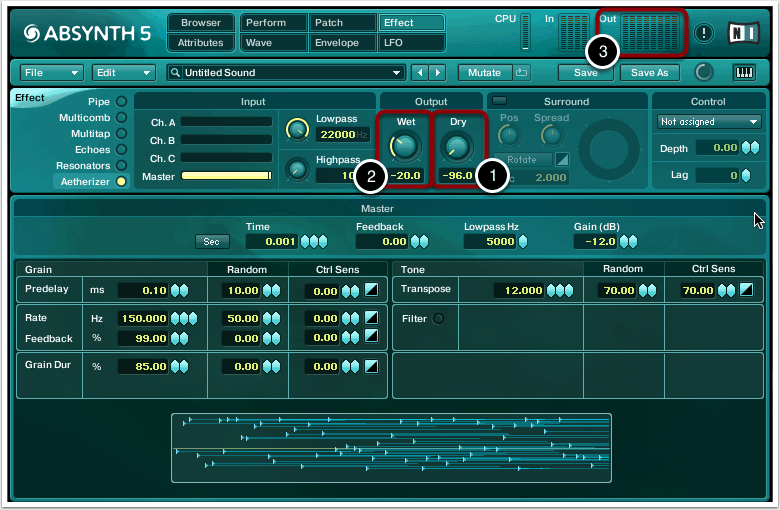
Task: Select the Pipe effect radio button
Action: click(x=122, y=101)
